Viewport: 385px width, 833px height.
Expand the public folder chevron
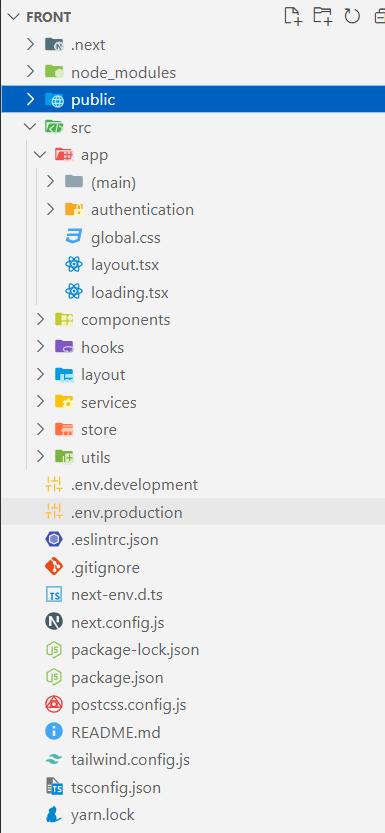point(30,99)
